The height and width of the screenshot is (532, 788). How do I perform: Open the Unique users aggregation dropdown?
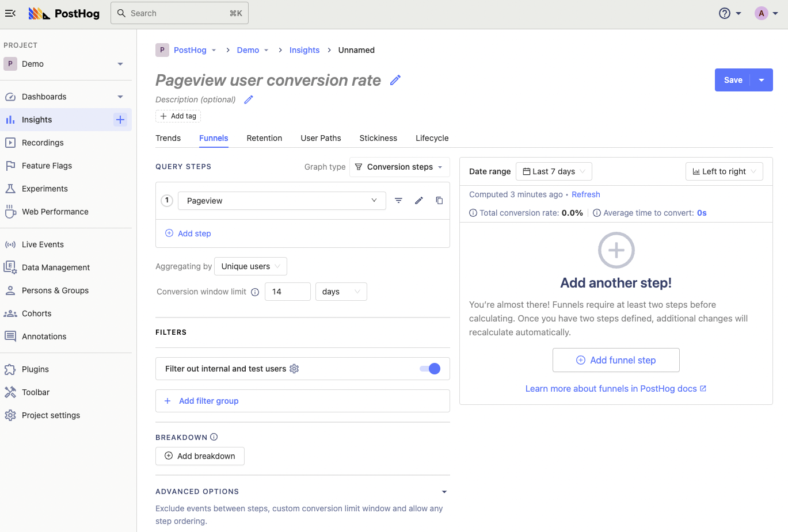click(x=250, y=266)
